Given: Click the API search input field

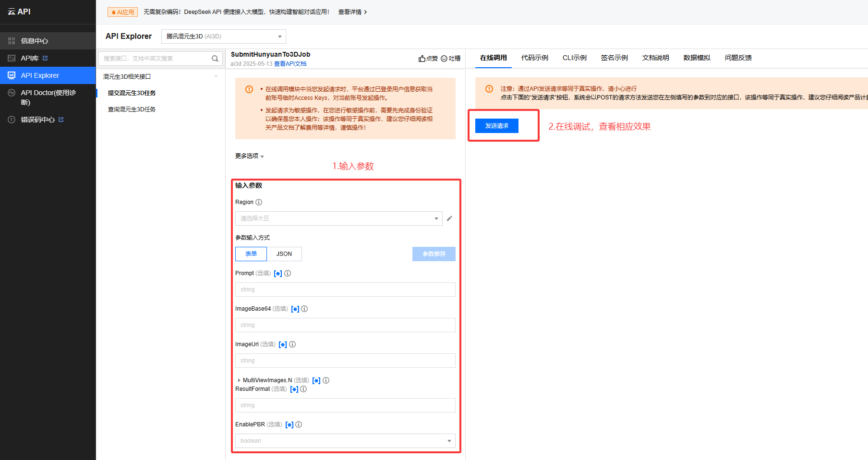Looking at the screenshot, I should [155, 59].
